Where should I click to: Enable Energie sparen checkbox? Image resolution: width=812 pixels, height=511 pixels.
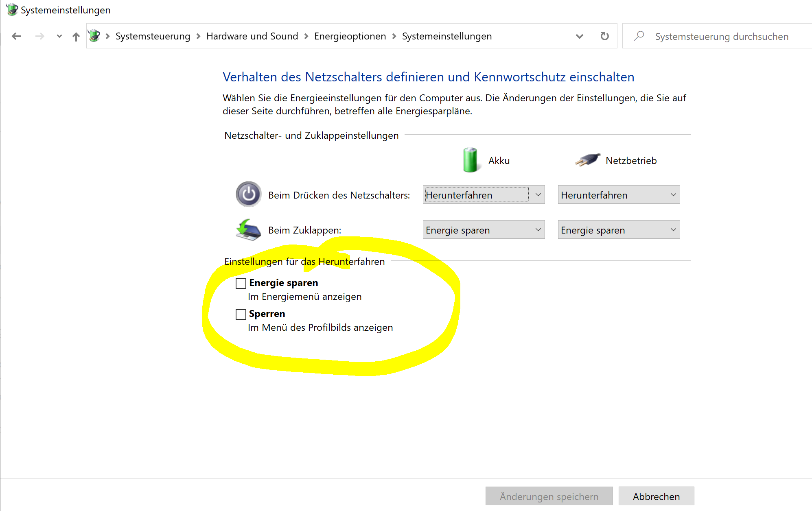click(241, 283)
